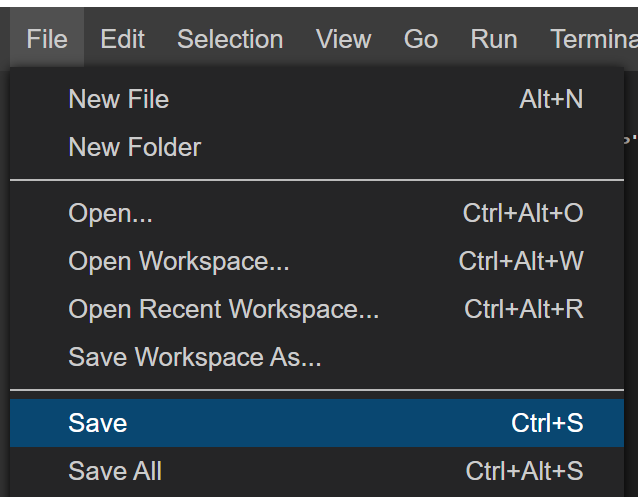Open the Terminal menu
638x497 pixels.
pyautogui.click(x=593, y=39)
